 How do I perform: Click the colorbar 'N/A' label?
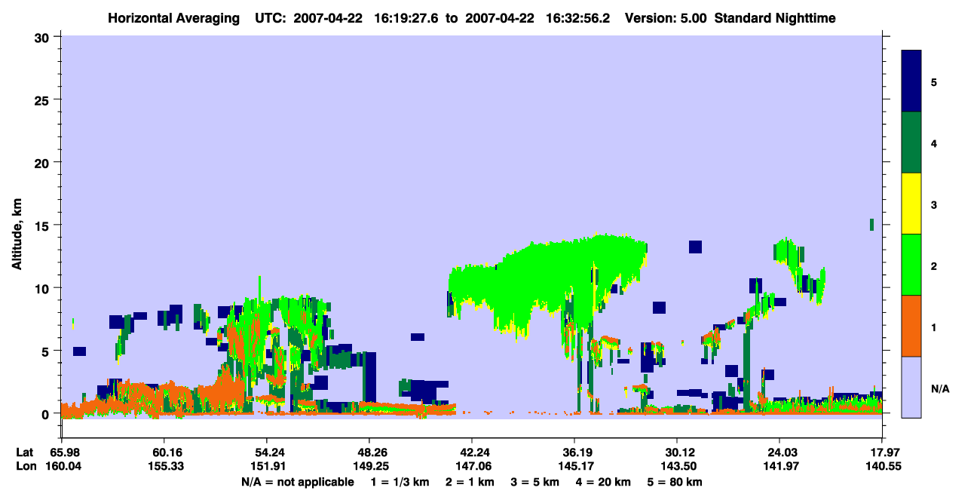939,388
